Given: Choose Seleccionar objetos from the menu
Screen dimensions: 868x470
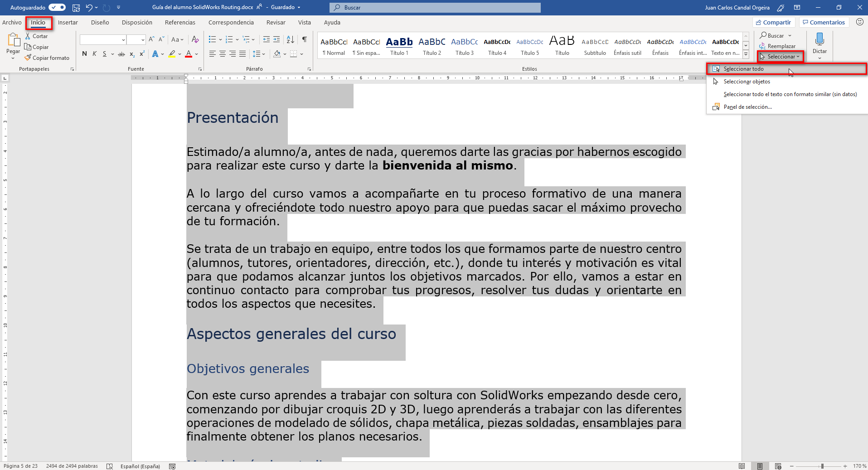Looking at the screenshot, I should coord(747,82).
